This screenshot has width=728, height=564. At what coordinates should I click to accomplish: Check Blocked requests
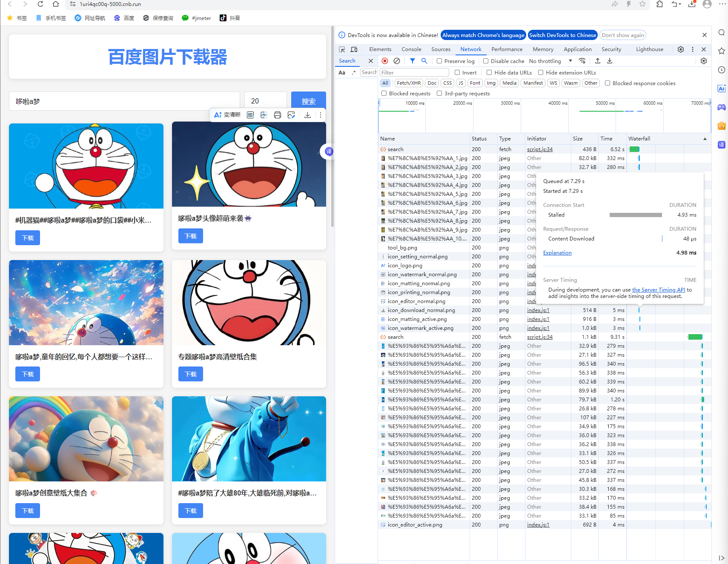point(384,93)
